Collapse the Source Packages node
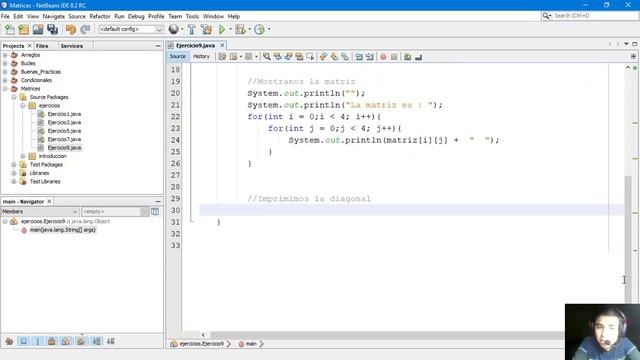This screenshot has height=360, width=640. click(x=14, y=97)
